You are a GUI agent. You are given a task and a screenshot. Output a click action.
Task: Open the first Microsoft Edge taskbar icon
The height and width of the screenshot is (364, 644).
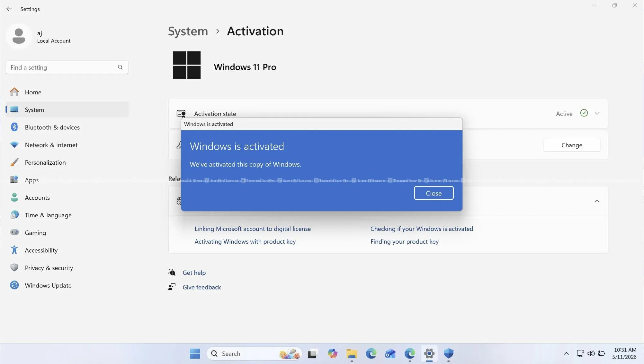click(371, 354)
